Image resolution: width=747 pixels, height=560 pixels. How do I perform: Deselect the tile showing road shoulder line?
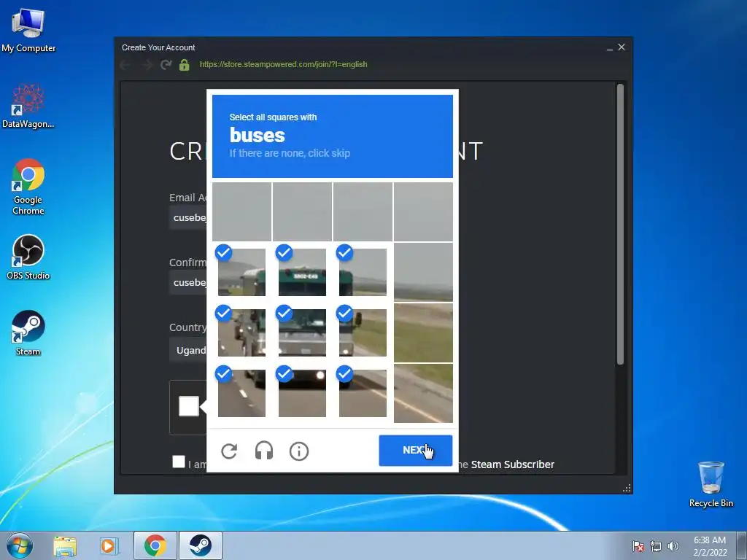click(x=363, y=393)
